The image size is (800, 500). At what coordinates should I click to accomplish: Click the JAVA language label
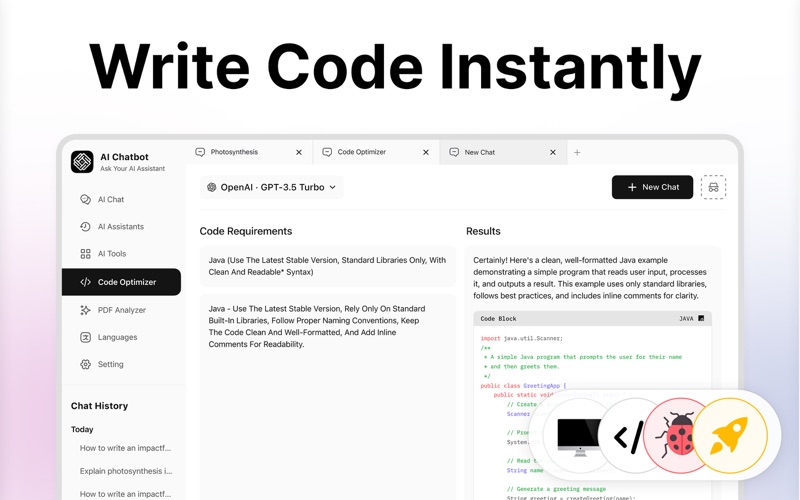click(x=686, y=318)
